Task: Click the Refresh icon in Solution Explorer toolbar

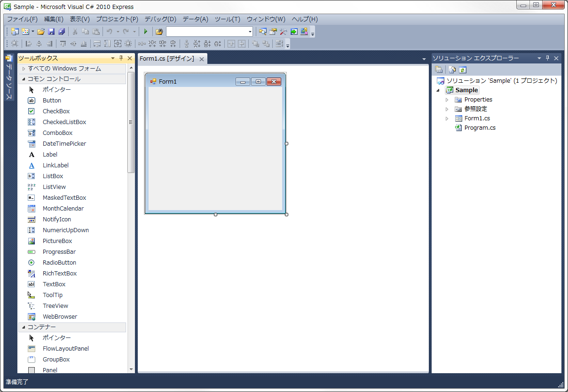Action: click(x=462, y=70)
